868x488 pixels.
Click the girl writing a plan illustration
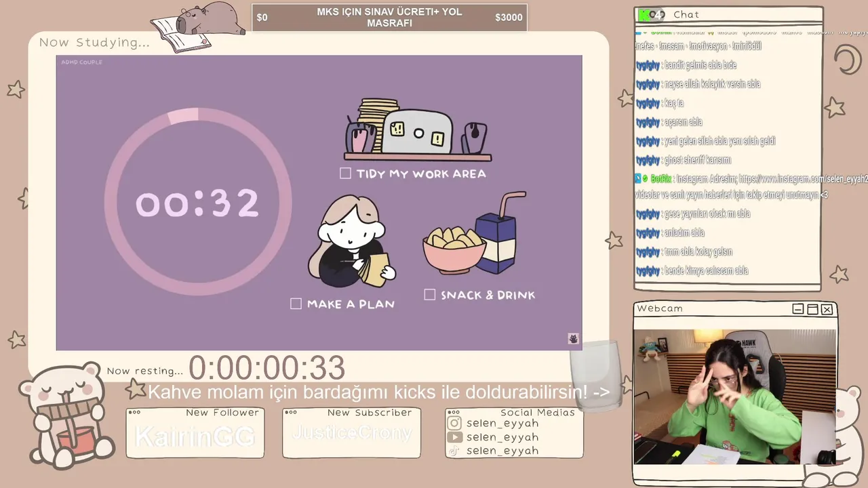click(x=351, y=241)
